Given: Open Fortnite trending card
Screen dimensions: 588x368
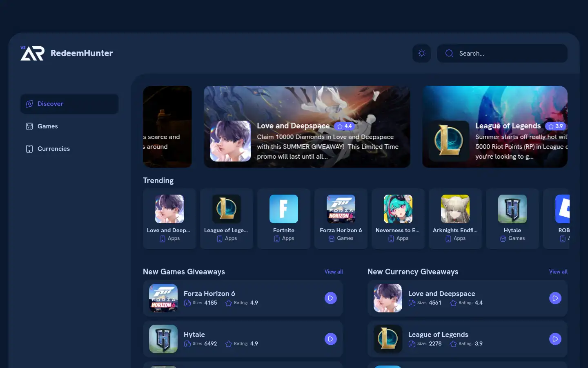Looking at the screenshot, I should pyautogui.click(x=284, y=219).
